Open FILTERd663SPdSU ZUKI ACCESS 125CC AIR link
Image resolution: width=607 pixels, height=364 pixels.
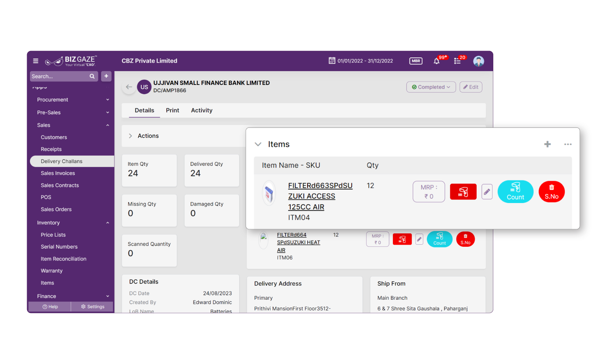click(x=320, y=196)
